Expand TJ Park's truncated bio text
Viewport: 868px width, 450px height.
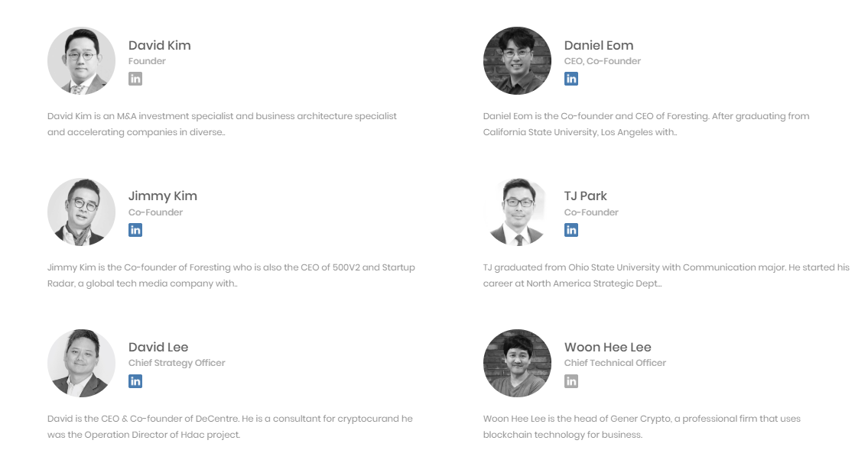click(x=666, y=275)
